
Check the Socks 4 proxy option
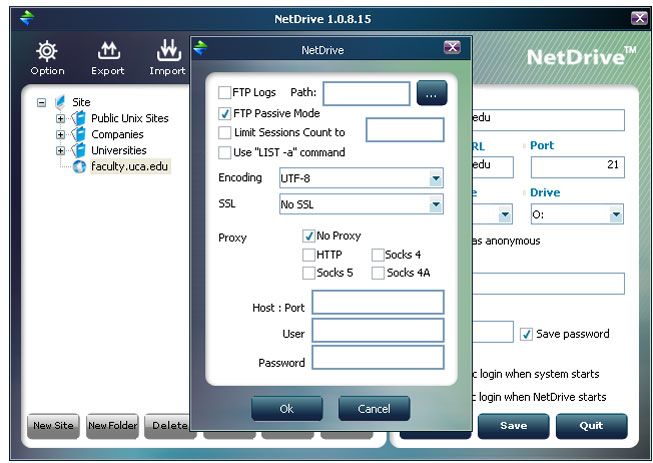[x=378, y=254]
